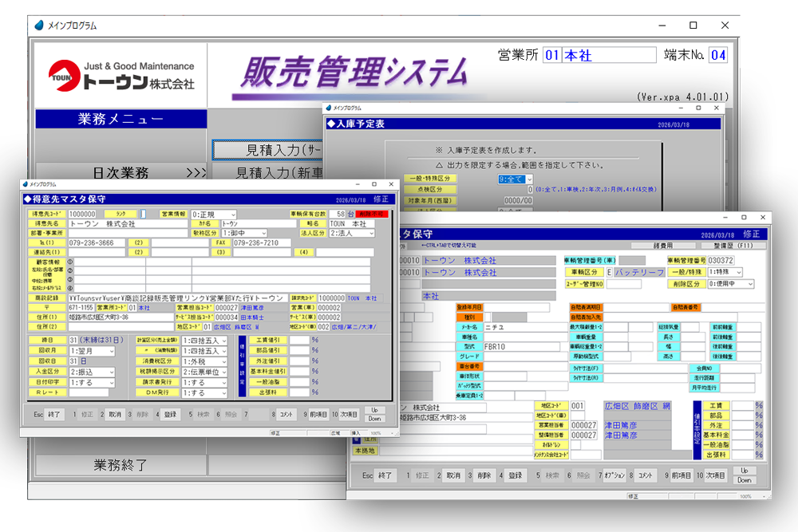Click the Down arrow button in customer master
Viewport: 798px width, 532px height.
tap(373, 419)
